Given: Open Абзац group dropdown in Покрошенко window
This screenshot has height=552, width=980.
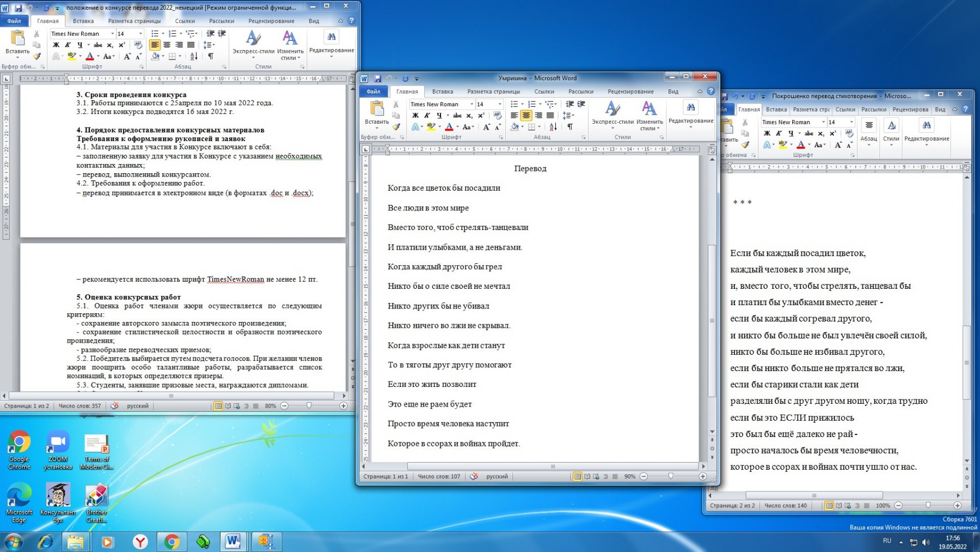Looking at the screenshot, I should coord(868,131).
